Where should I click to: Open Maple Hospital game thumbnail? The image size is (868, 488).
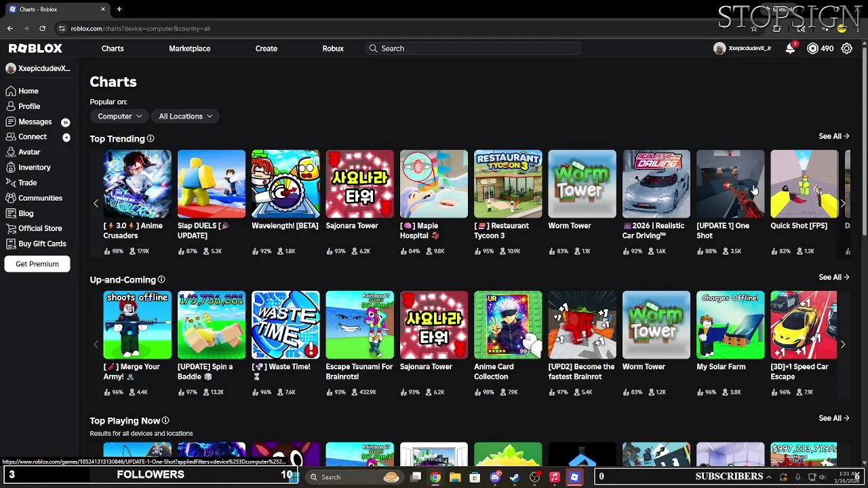pyautogui.click(x=434, y=184)
